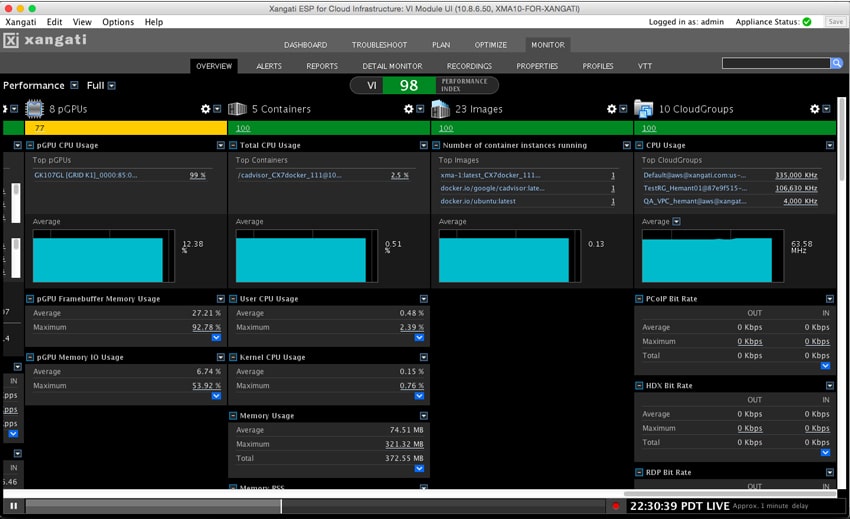Open the Recordings sub-tab
This screenshot has height=519, width=850.
[469, 66]
